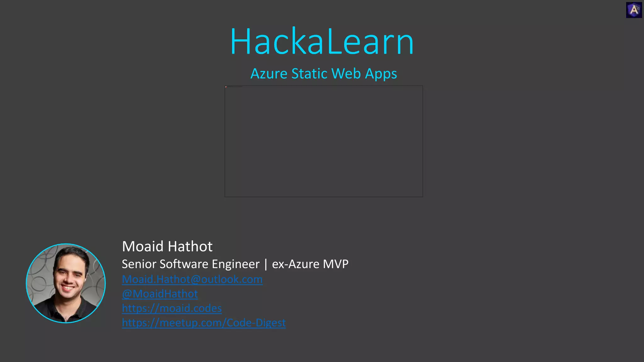Click the 'ex-Azure MVP' text

310,264
